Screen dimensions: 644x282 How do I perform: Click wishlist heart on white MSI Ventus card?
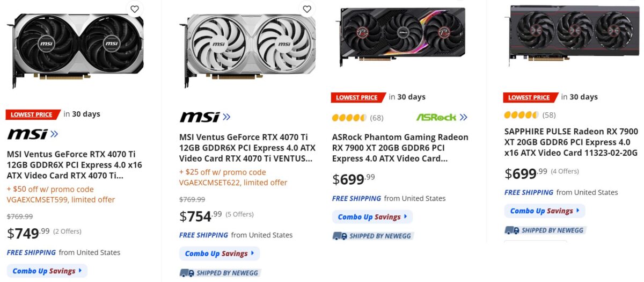307,9
